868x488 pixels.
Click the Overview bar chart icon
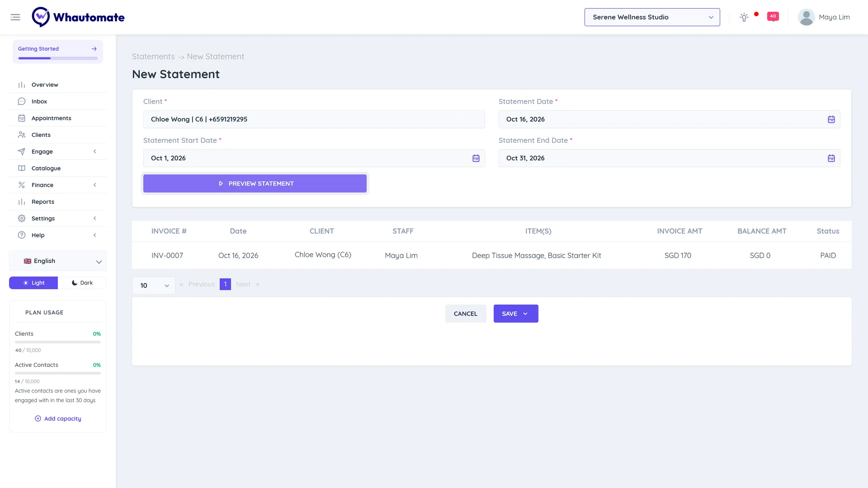pyautogui.click(x=22, y=84)
